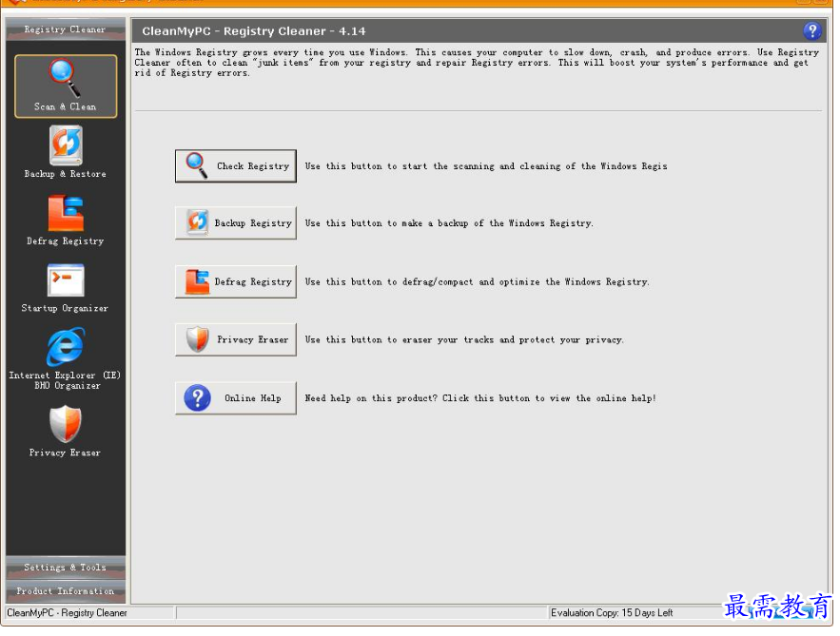
Task: Expand the Settings & Tools section
Action: point(66,568)
